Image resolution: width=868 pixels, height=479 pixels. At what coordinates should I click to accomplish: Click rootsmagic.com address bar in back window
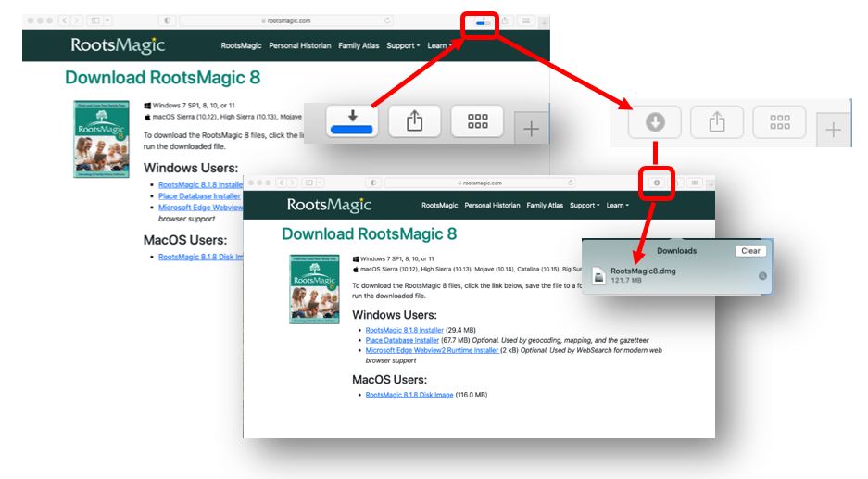[x=285, y=20]
